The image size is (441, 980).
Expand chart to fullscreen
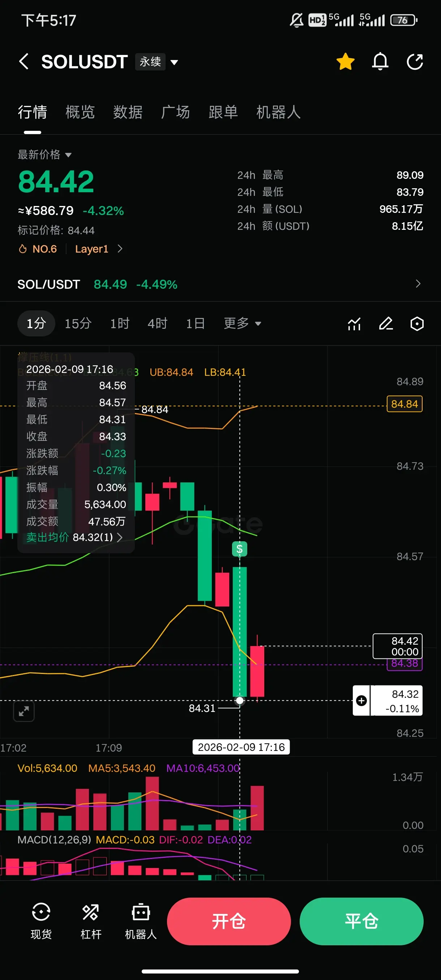click(x=24, y=711)
